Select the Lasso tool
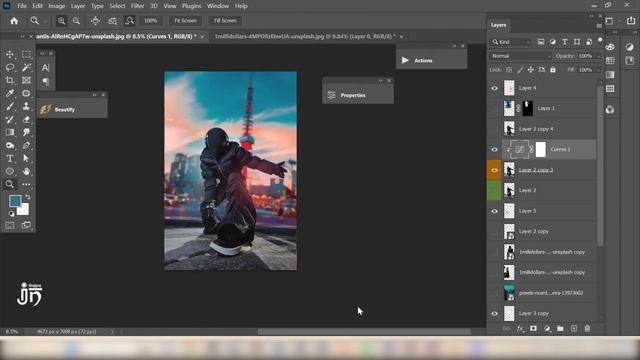This screenshot has width=640, height=360. (x=10, y=67)
